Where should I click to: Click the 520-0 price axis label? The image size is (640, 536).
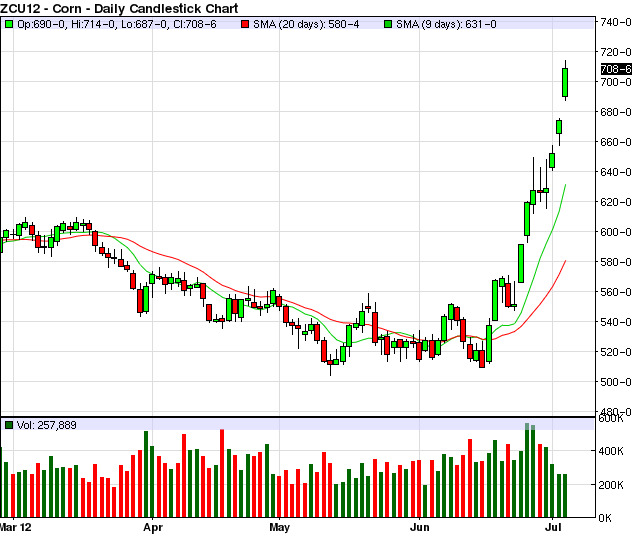click(616, 352)
